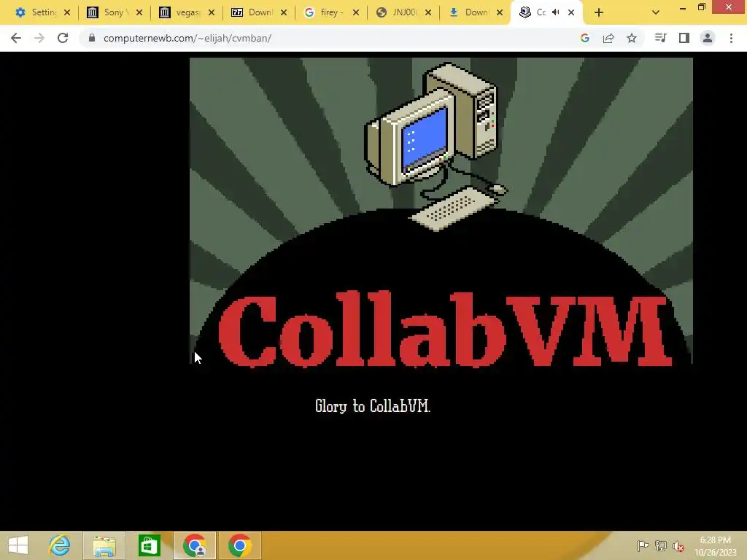Open media controls icon in toolbar
Image resolution: width=747 pixels, height=560 pixels.
pyautogui.click(x=660, y=38)
